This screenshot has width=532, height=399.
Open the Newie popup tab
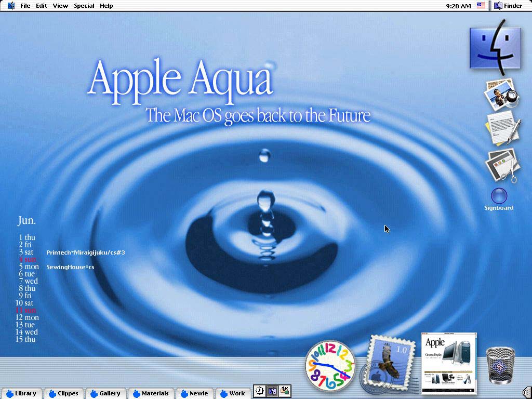coord(194,394)
